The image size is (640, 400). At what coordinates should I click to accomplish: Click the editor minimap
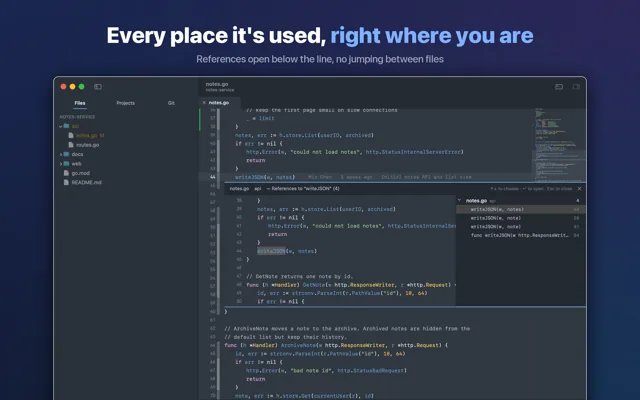[559, 145]
